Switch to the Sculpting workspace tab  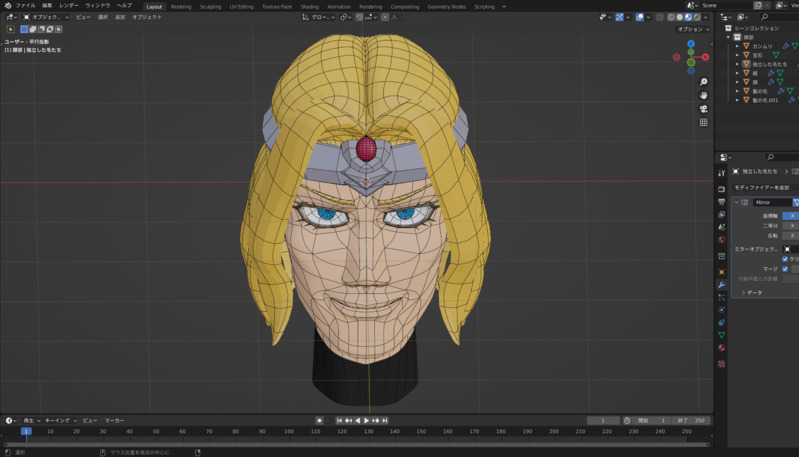click(210, 6)
